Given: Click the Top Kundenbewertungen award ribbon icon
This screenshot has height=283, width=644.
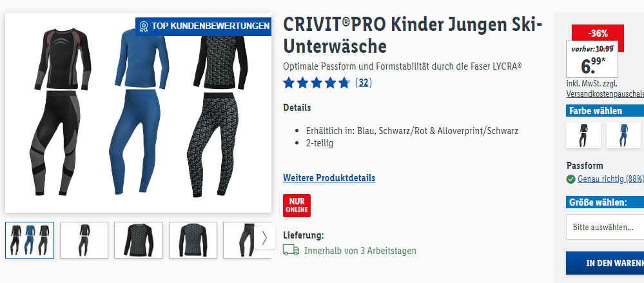Looking at the screenshot, I should (x=143, y=26).
